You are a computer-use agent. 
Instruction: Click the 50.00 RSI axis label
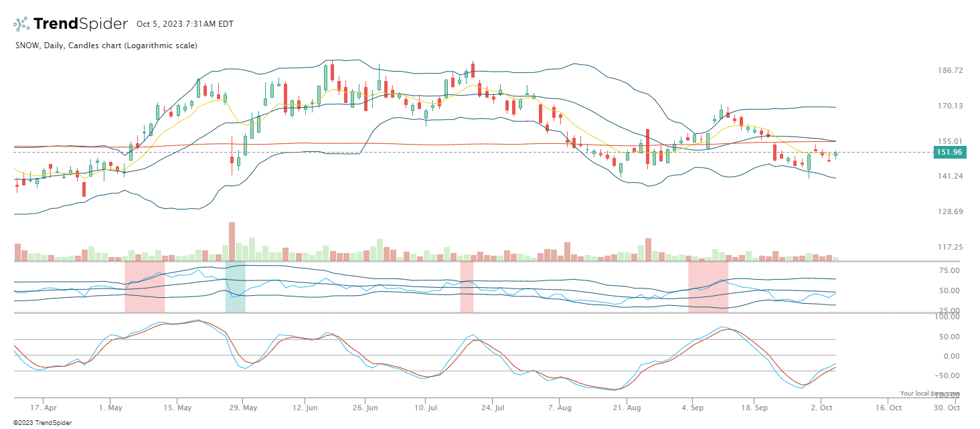949,290
